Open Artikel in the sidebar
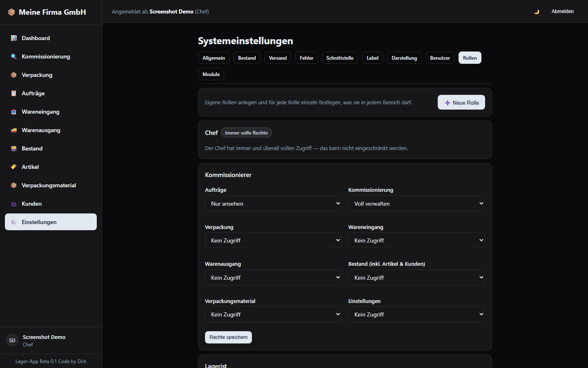The height and width of the screenshot is (368, 588). point(51,167)
